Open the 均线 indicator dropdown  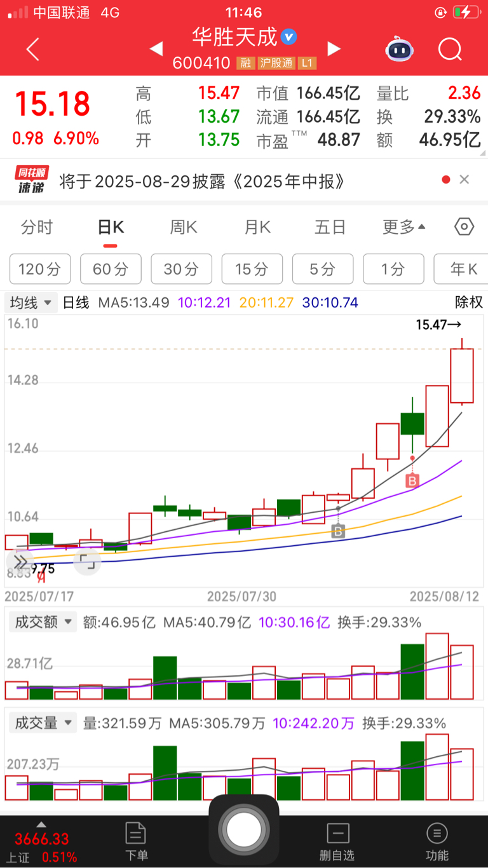click(x=31, y=302)
